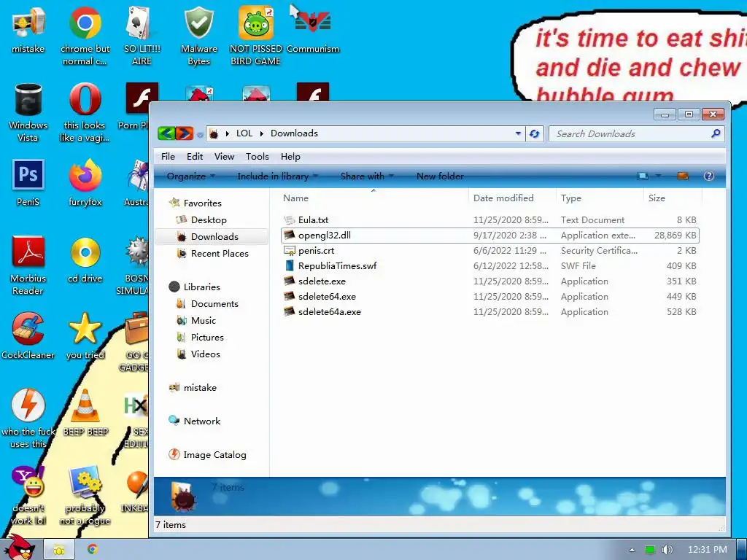Select the sdelete64a.exe file
Screen dimensions: 747x560
(x=490, y=312)
